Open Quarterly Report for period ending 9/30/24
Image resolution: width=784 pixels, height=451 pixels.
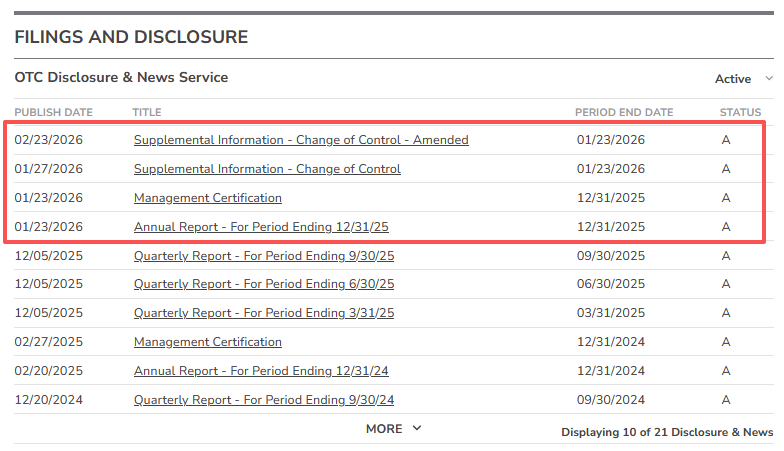pos(264,400)
